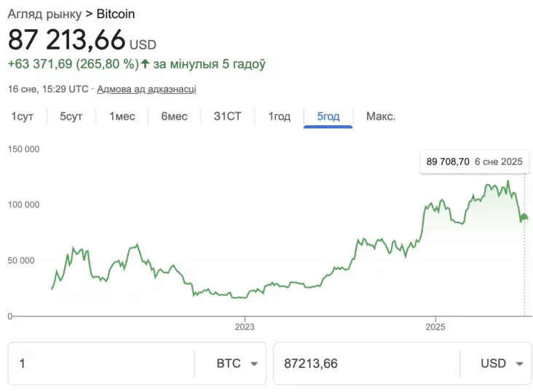The height and width of the screenshot is (392, 533).
Task: Choose the 6мес time range tab
Action: (x=174, y=116)
